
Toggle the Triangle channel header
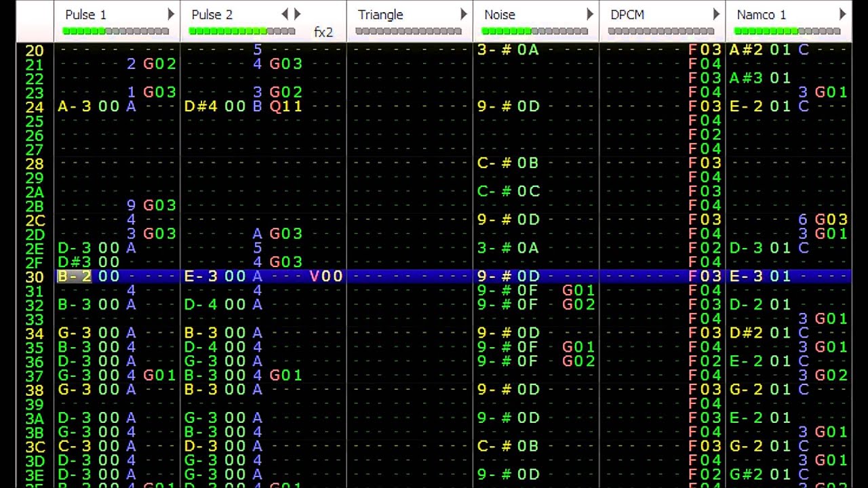click(410, 21)
